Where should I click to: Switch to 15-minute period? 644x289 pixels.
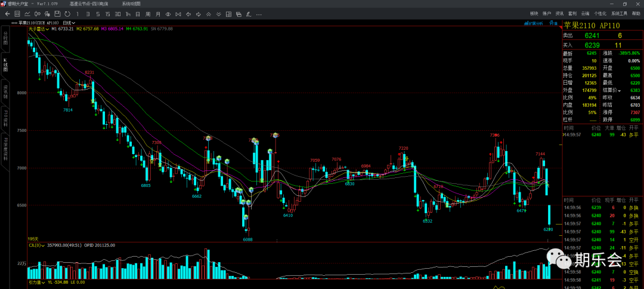click(x=107, y=14)
